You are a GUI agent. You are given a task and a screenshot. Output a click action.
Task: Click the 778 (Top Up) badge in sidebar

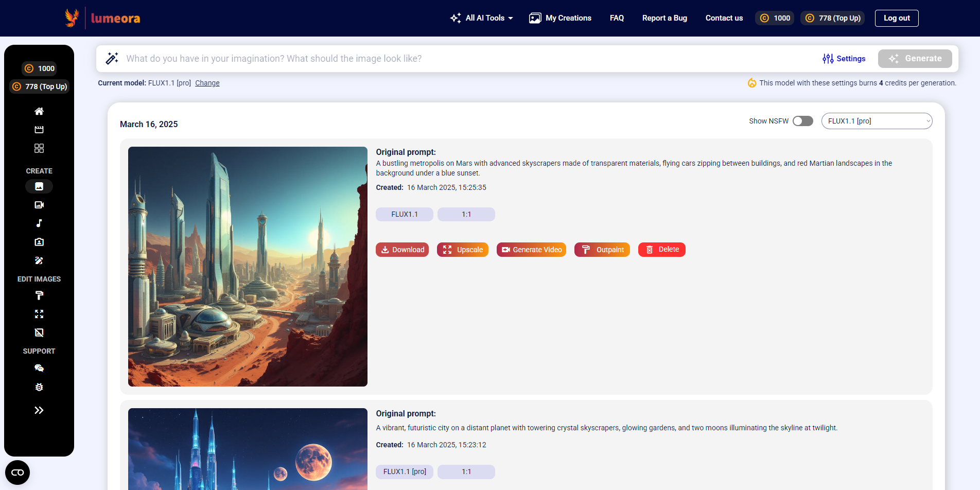coord(39,86)
